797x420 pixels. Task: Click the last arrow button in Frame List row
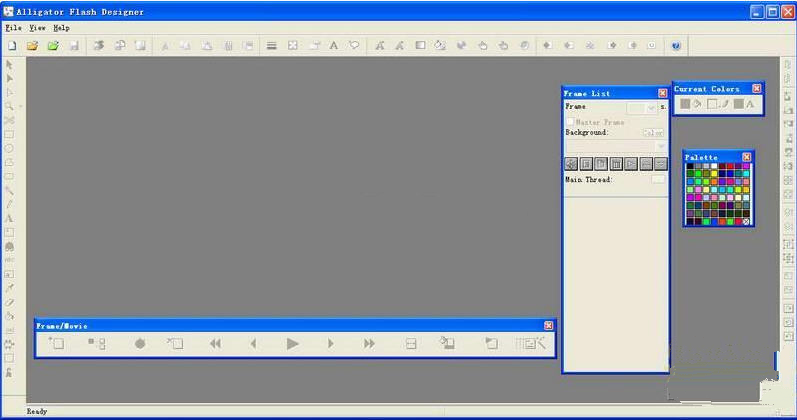coord(660,164)
